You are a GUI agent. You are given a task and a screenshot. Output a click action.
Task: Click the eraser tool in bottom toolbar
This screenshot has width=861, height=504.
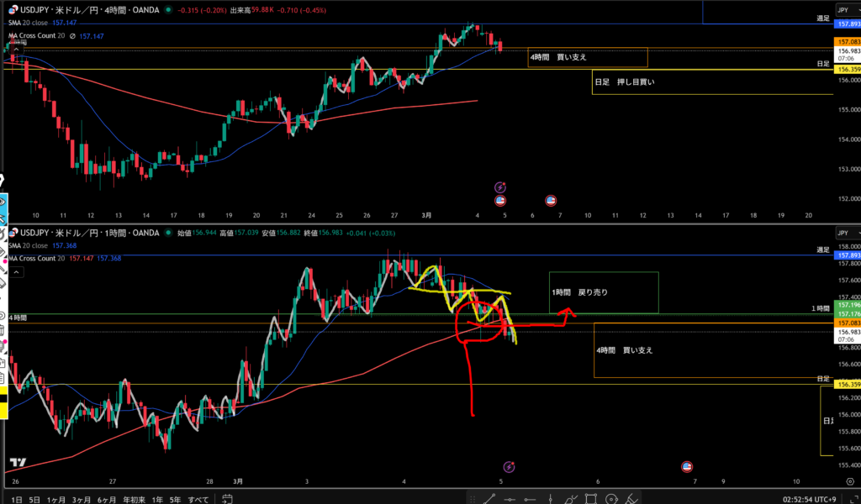tap(632, 499)
